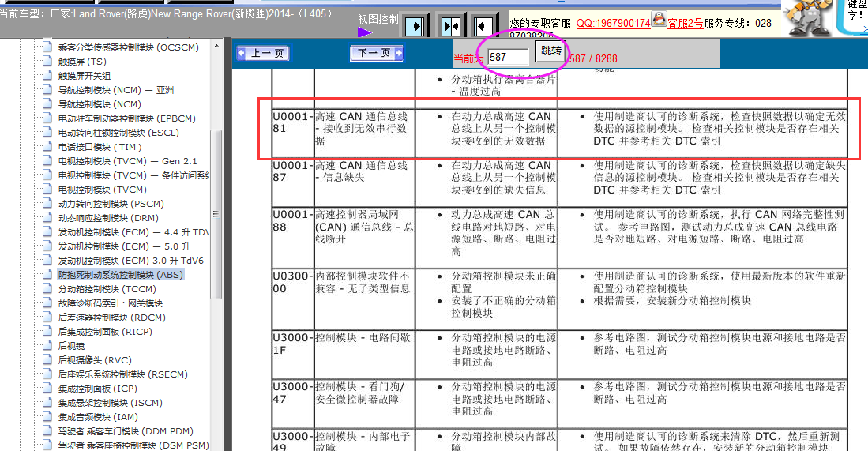
Task: Select 集成悬架控制模块 (ISCM)
Action: click(x=110, y=403)
